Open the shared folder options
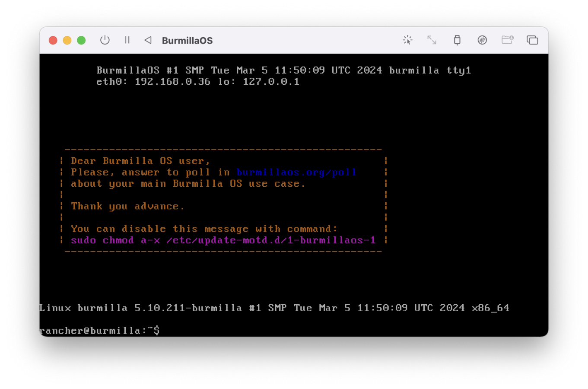This screenshot has width=588, height=389. [507, 40]
